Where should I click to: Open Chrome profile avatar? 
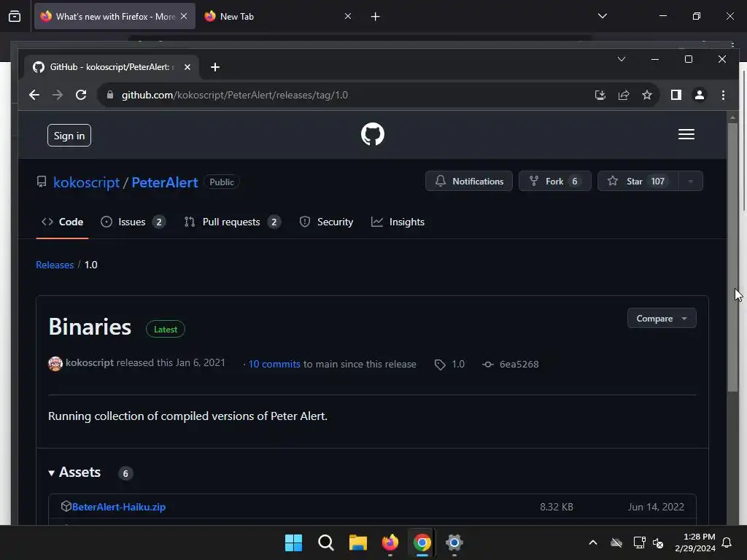(x=699, y=95)
